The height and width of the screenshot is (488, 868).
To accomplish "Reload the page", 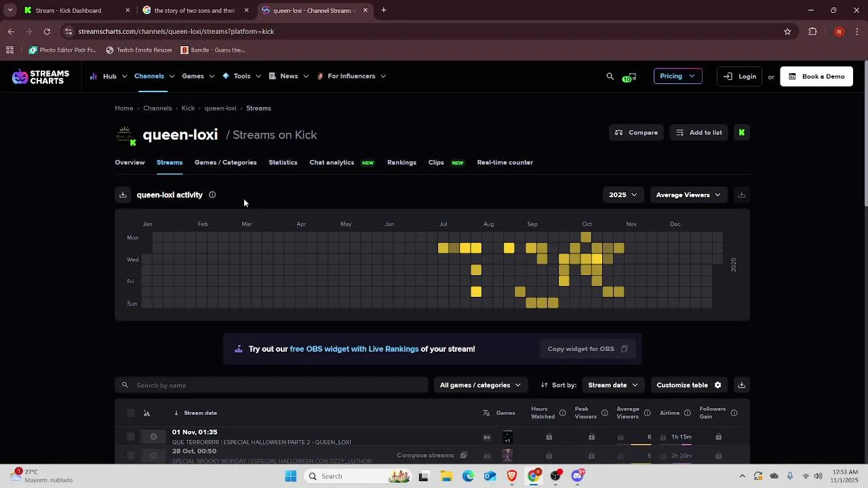I will (47, 31).
